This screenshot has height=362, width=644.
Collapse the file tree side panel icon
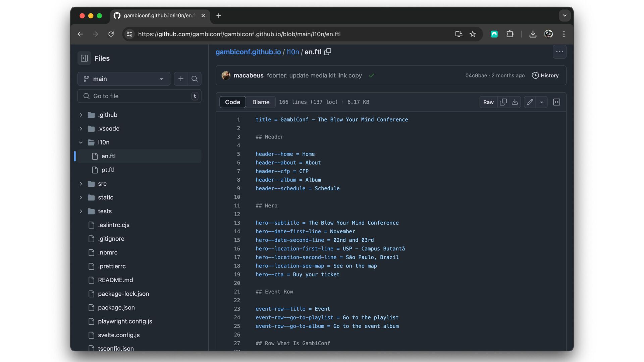84,58
